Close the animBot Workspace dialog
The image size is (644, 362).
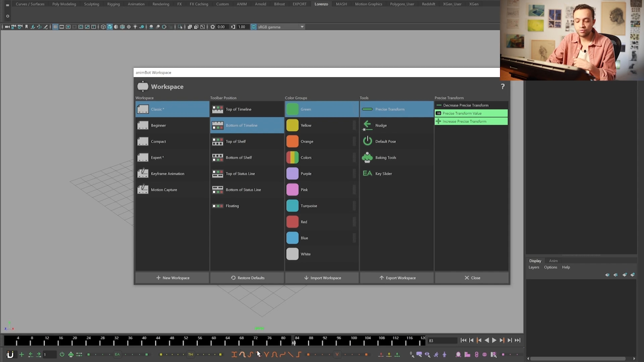[x=472, y=278]
